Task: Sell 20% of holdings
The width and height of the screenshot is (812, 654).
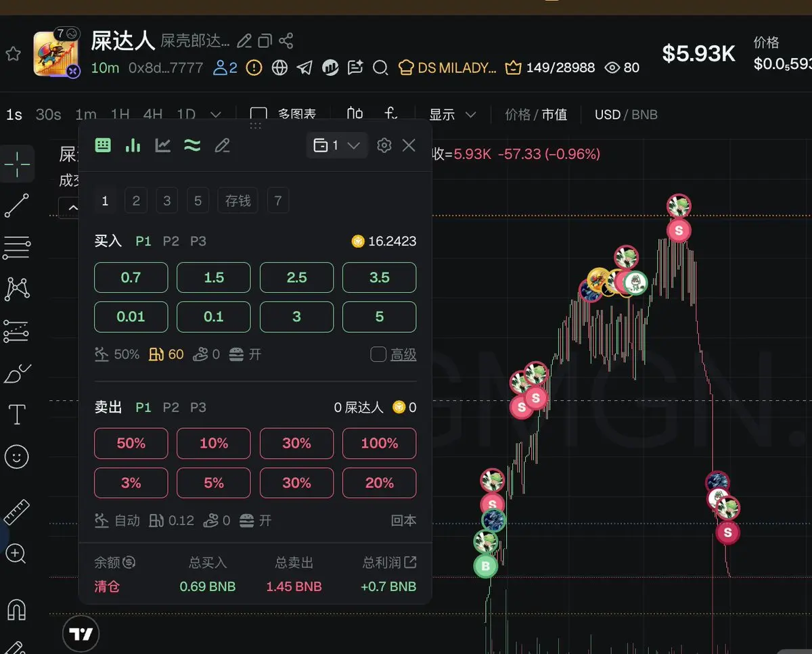Action: click(x=379, y=483)
